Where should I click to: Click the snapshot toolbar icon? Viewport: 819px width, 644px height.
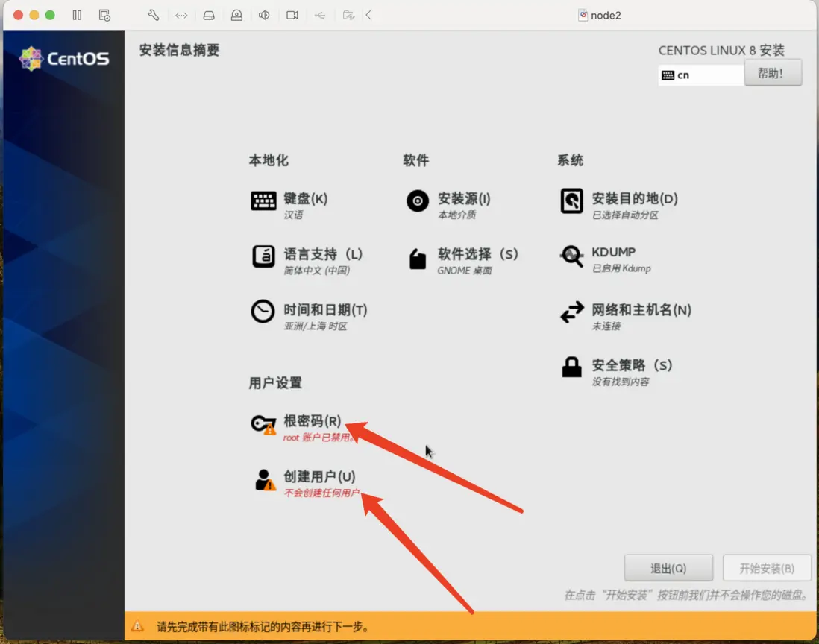click(x=104, y=15)
